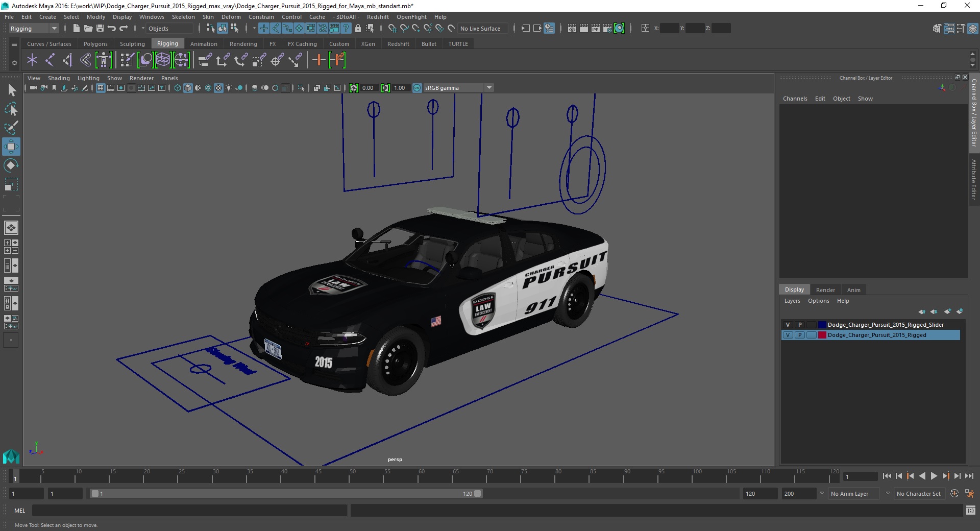The image size is (980, 531).
Task: Toggle use all lights bulb icon
Action: (x=229, y=88)
